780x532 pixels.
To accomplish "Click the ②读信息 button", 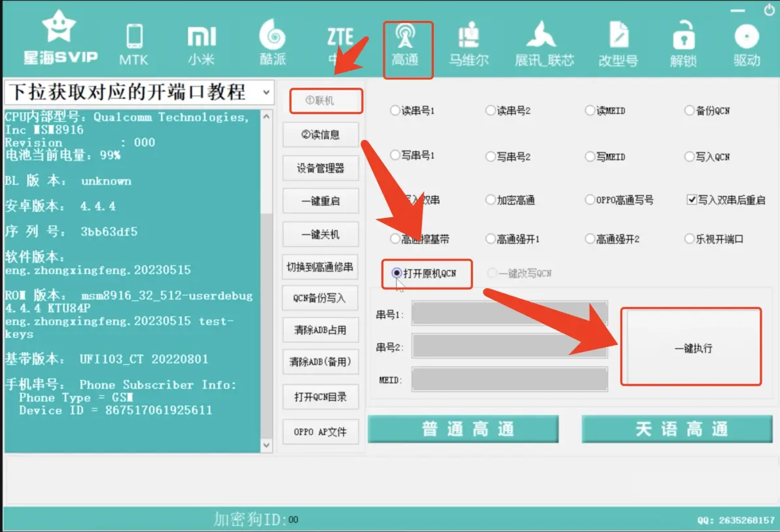I will 321,135.
